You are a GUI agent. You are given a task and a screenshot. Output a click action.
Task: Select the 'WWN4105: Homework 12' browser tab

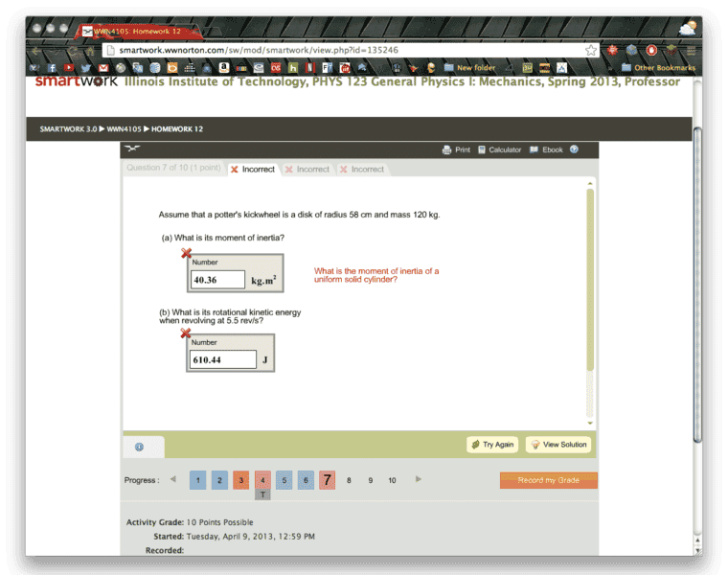(137, 31)
